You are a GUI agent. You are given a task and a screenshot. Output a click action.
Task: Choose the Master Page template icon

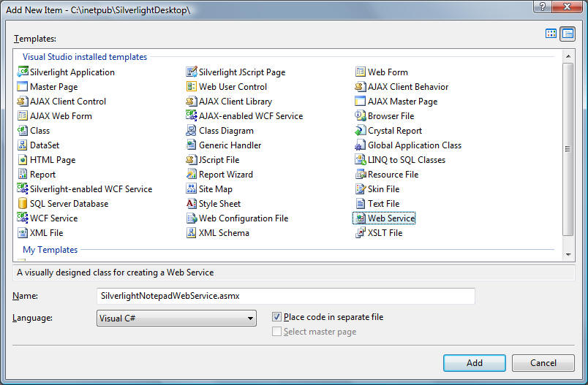click(x=23, y=86)
